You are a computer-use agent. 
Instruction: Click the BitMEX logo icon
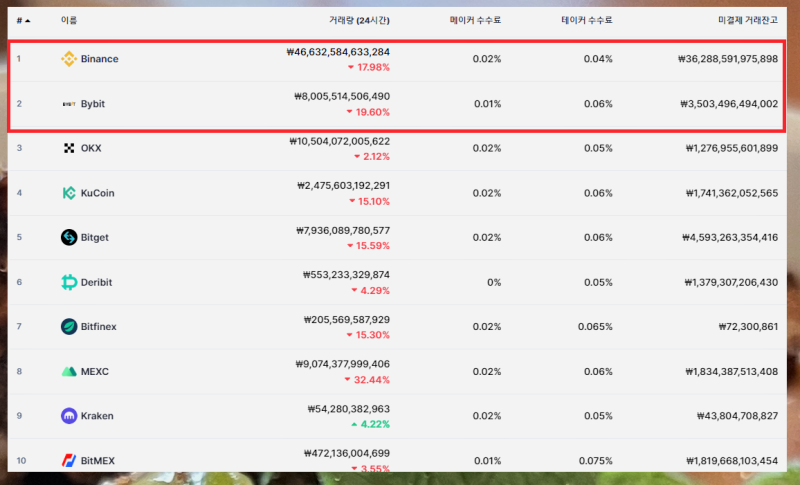[x=69, y=461]
